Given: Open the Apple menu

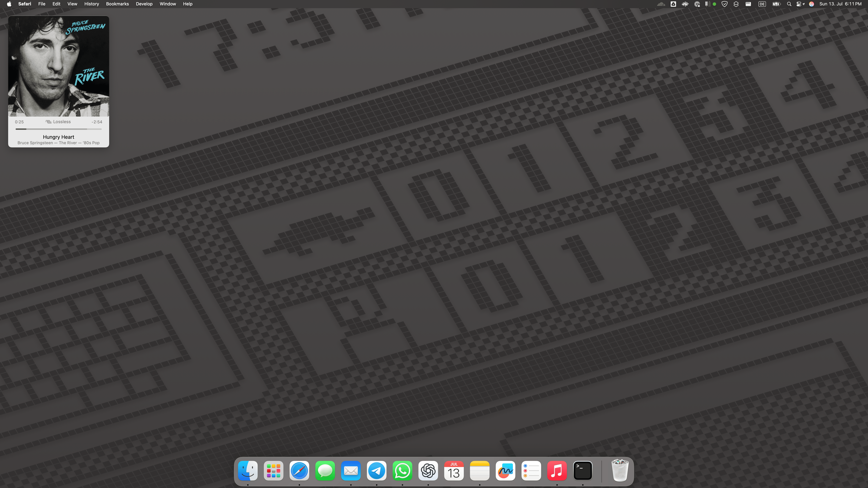Looking at the screenshot, I should [x=9, y=4].
